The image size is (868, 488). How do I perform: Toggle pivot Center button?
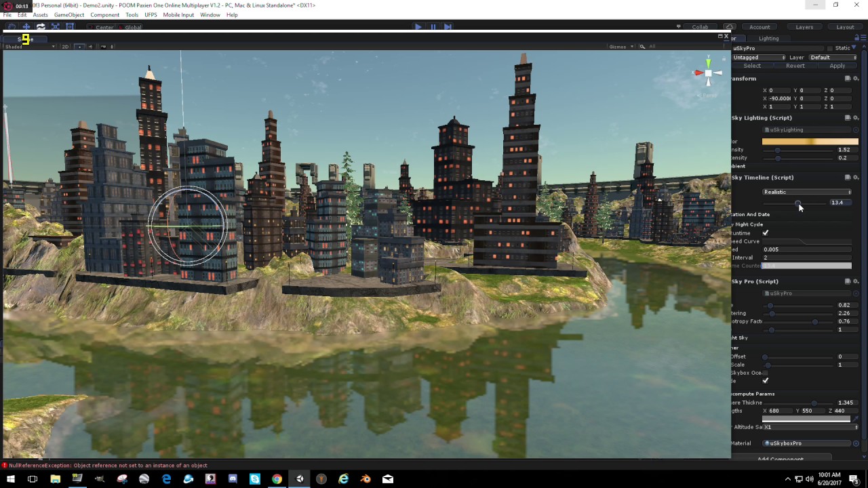coord(101,27)
